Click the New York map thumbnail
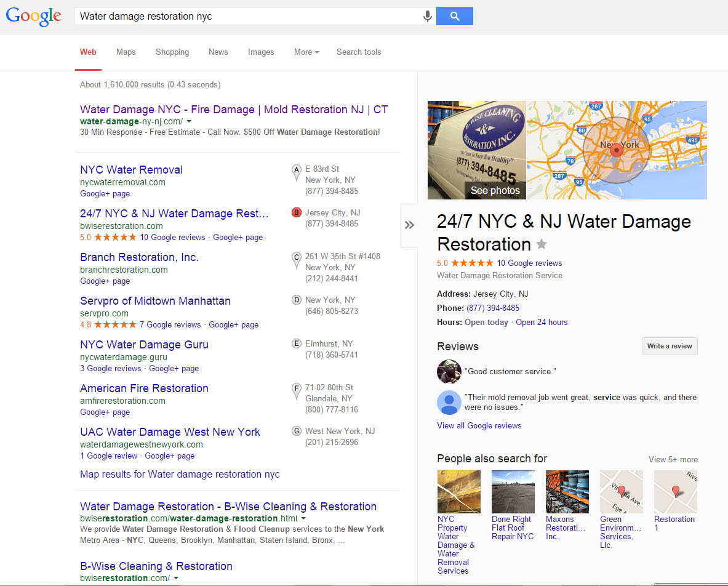Viewport: 728px width, 586px height. point(617,150)
